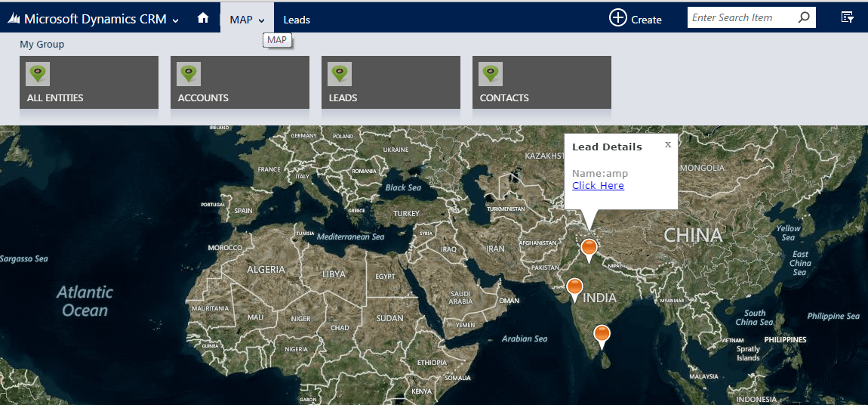
Task: Click the Black Sea map label
Action: 404,188
